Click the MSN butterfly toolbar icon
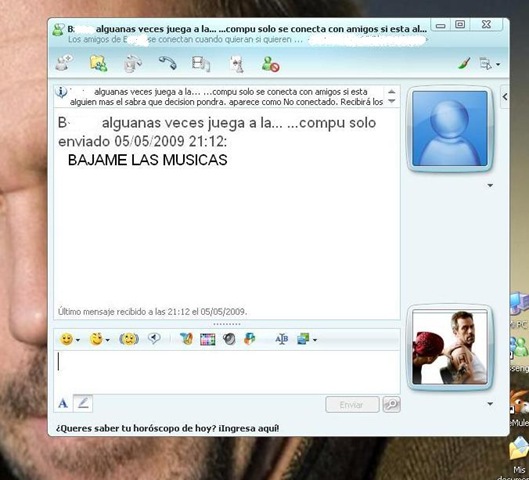This screenshot has width=529, height=480. point(186,339)
